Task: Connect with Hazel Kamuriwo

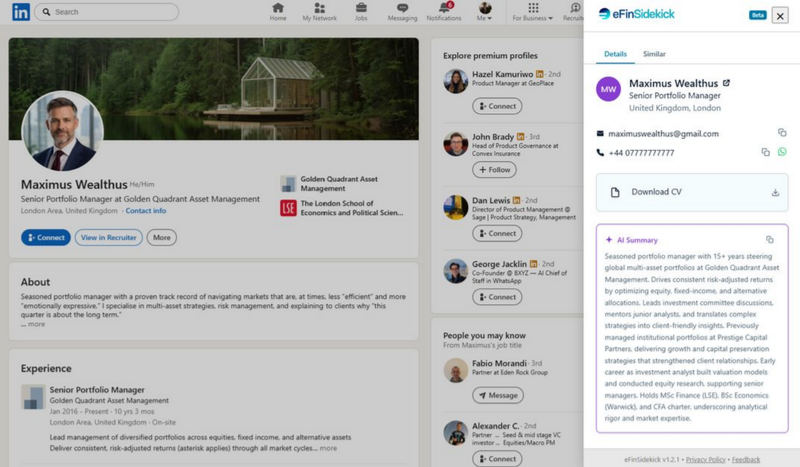Action: tap(497, 106)
